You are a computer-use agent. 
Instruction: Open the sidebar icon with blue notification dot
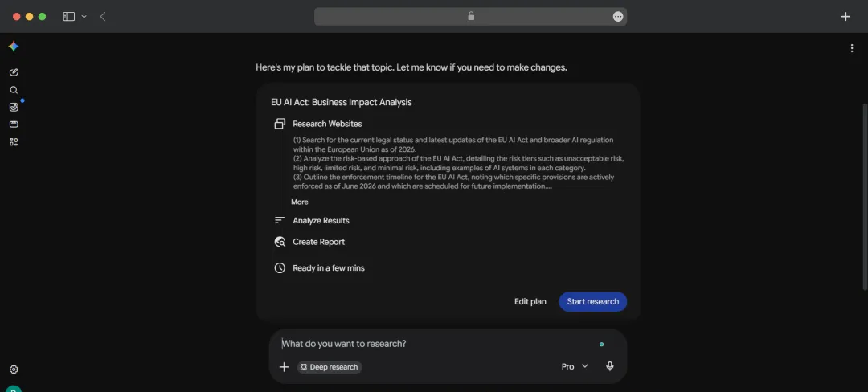pyautogui.click(x=14, y=108)
